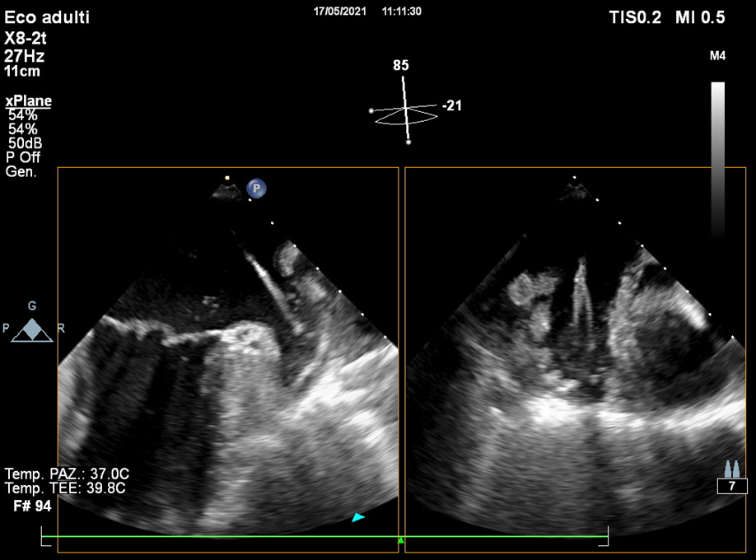
Task: Click the 50dB dynamic range value
Action: 26,143
